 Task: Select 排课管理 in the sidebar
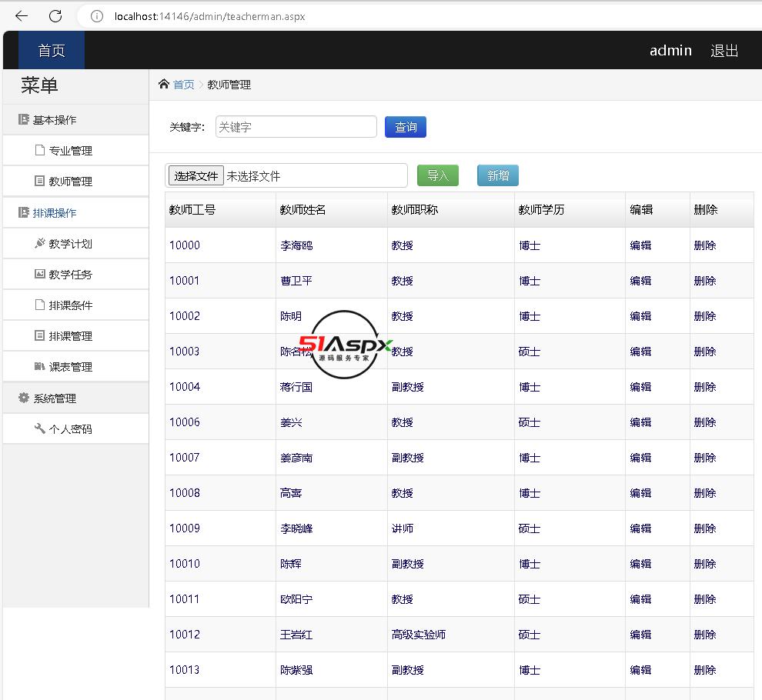70,336
